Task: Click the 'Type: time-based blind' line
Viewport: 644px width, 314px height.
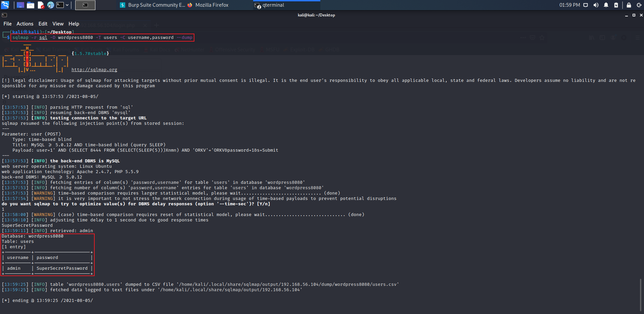Action: pyautogui.click(x=42, y=140)
